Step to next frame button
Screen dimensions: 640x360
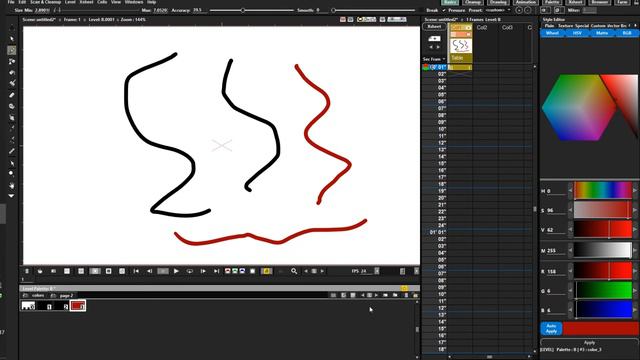pyautogui.click(x=203, y=271)
